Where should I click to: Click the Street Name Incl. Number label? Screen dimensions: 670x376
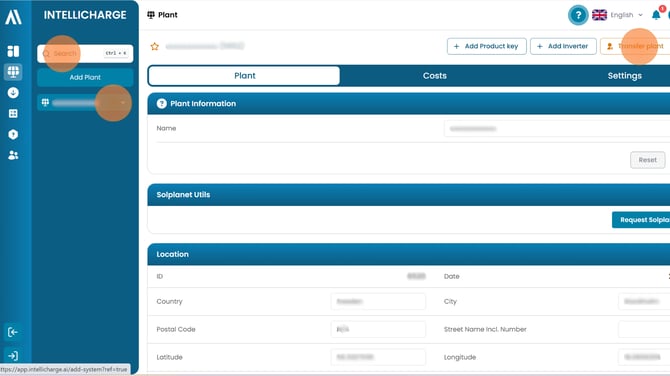click(x=485, y=329)
